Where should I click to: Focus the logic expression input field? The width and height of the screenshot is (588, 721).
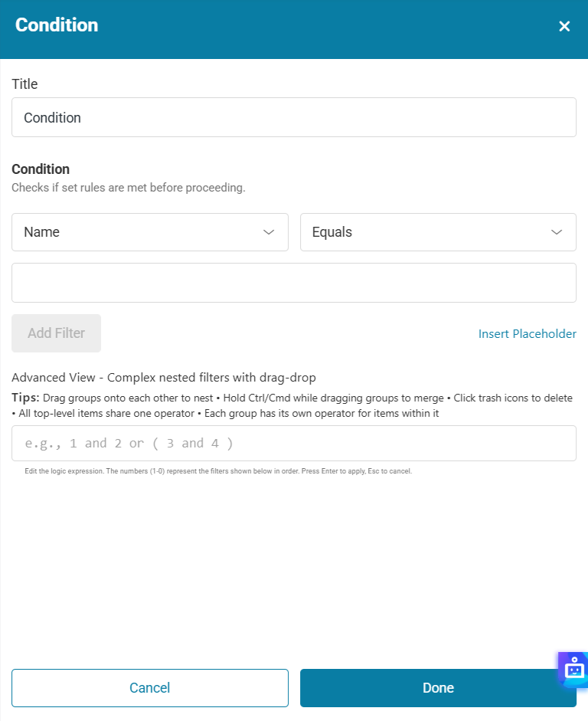point(294,444)
